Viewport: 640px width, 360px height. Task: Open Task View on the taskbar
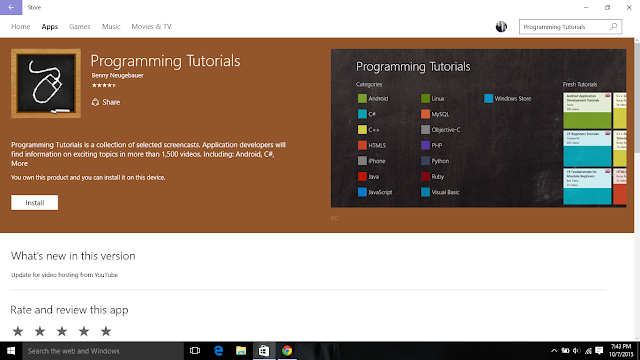(195, 351)
